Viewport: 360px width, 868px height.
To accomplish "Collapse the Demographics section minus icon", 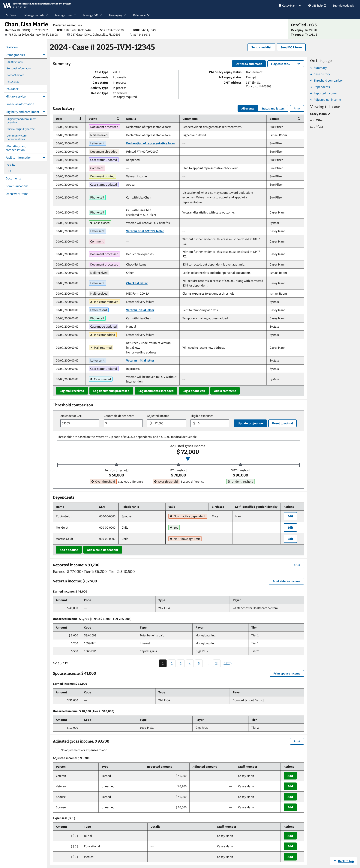I will point(44,55).
